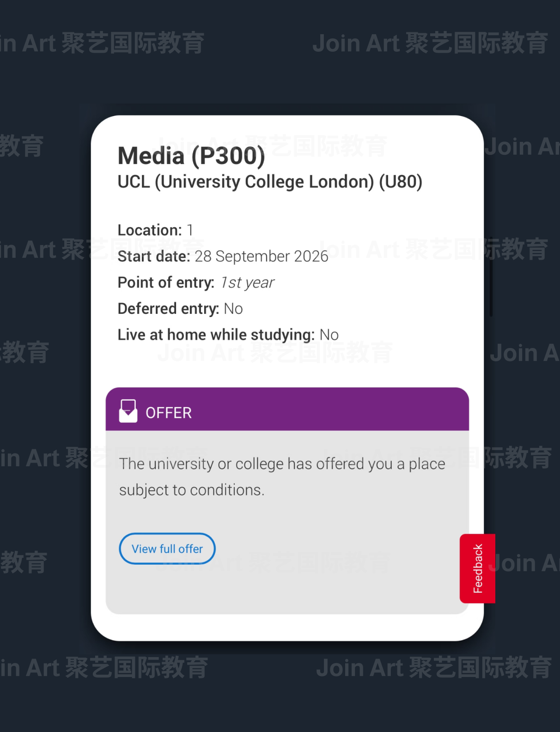Click Live at home while studying line
Image resolution: width=560 pixels, height=732 pixels.
pos(228,335)
